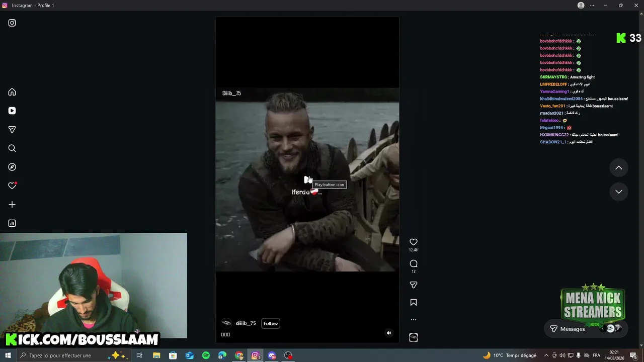Share the reel with paper plane icon

pos(414,285)
